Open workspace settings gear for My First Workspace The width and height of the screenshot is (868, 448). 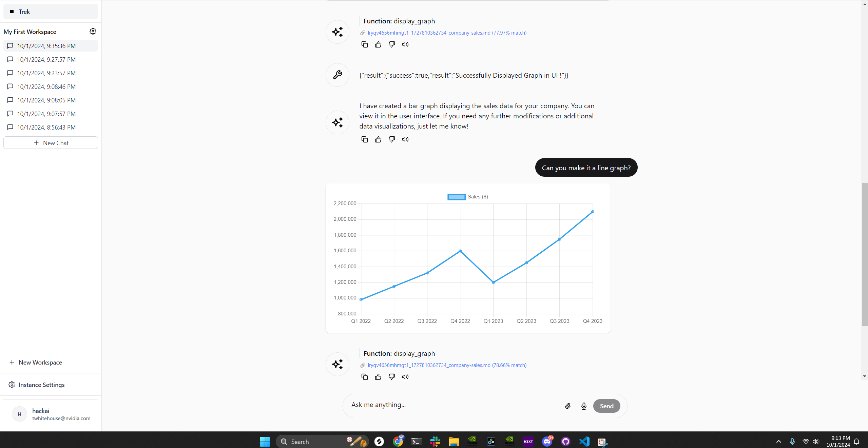pyautogui.click(x=93, y=31)
